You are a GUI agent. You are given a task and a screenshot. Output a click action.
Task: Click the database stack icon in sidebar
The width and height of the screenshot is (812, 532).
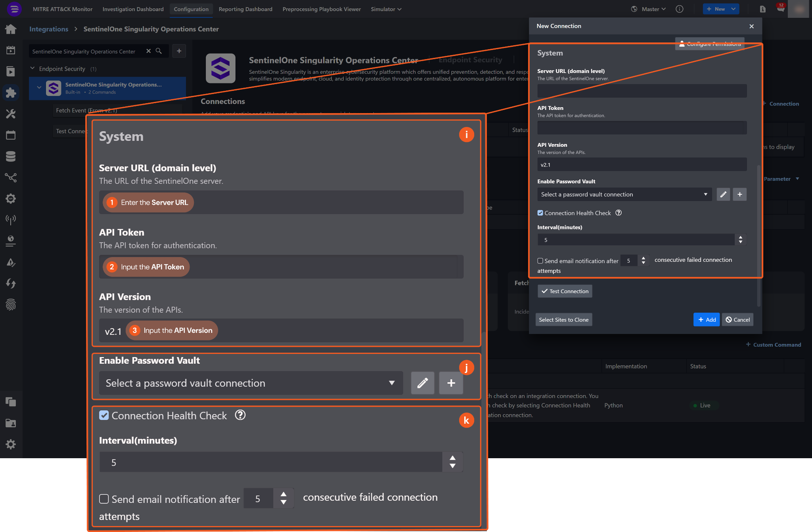(11, 156)
